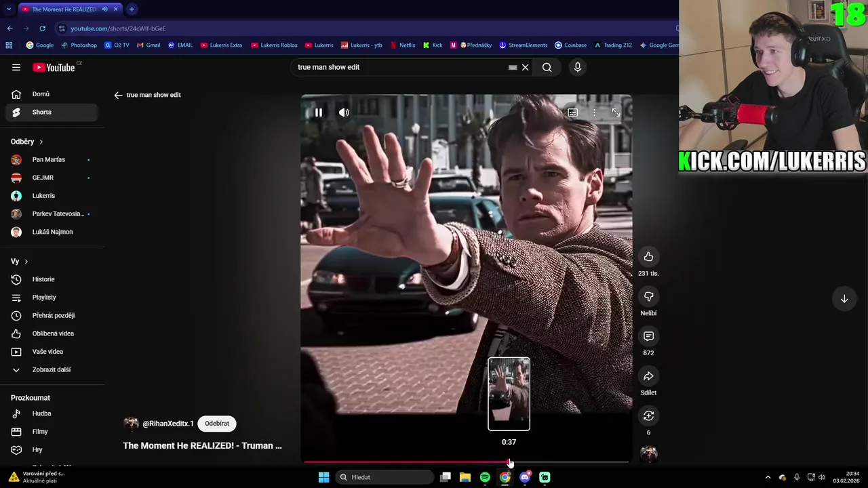868x488 pixels.
Task: Enter fullscreen for the Short
Action: coord(616,113)
